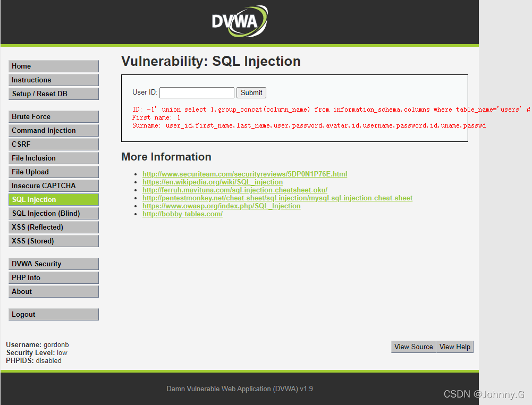This screenshot has width=532, height=405.
Task: Open About page
Action: 54,291
